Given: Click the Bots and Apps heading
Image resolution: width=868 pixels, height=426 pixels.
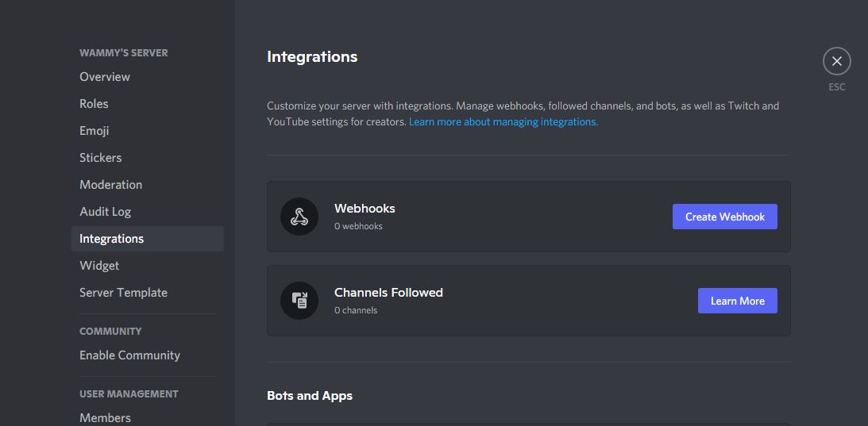Looking at the screenshot, I should [310, 396].
